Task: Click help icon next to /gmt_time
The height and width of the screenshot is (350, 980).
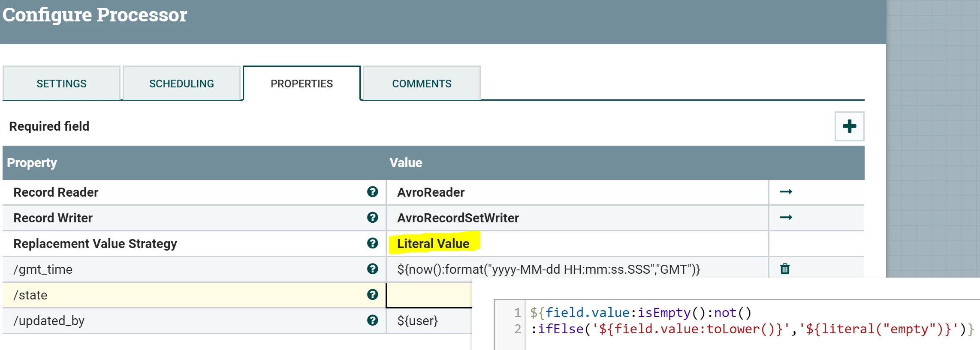Action: point(372,269)
